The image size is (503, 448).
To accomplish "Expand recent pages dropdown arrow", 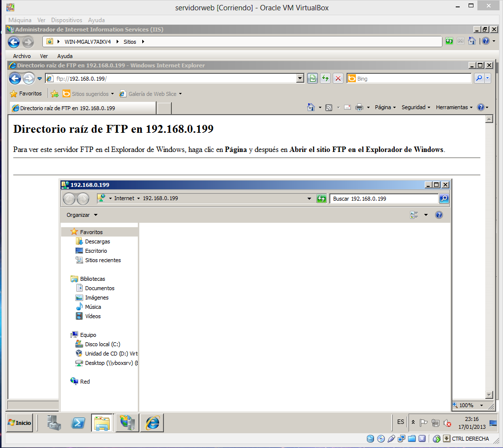I will [x=39, y=79].
